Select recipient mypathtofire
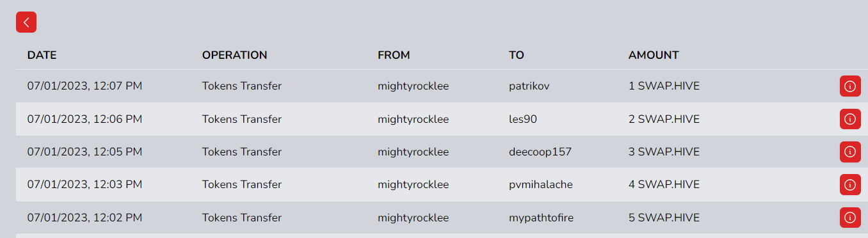This screenshot has width=868, height=238. [x=541, y=218]
